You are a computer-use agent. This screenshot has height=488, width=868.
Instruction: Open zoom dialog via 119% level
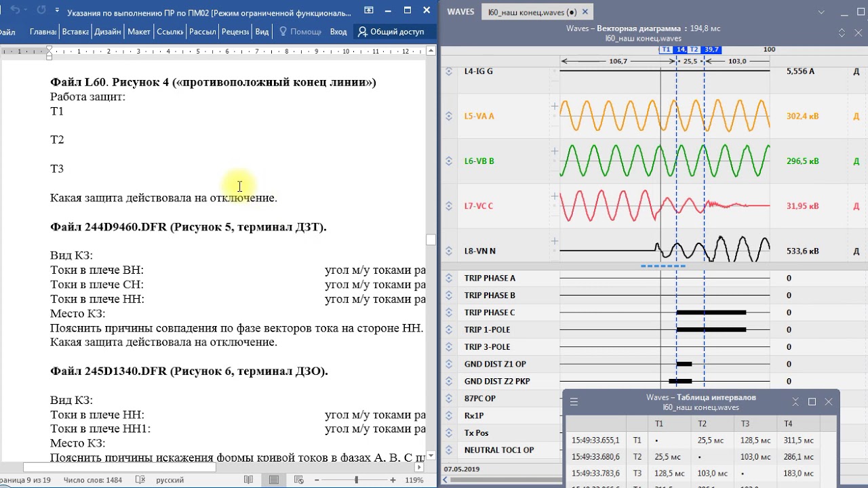click(x=414, y=480)
